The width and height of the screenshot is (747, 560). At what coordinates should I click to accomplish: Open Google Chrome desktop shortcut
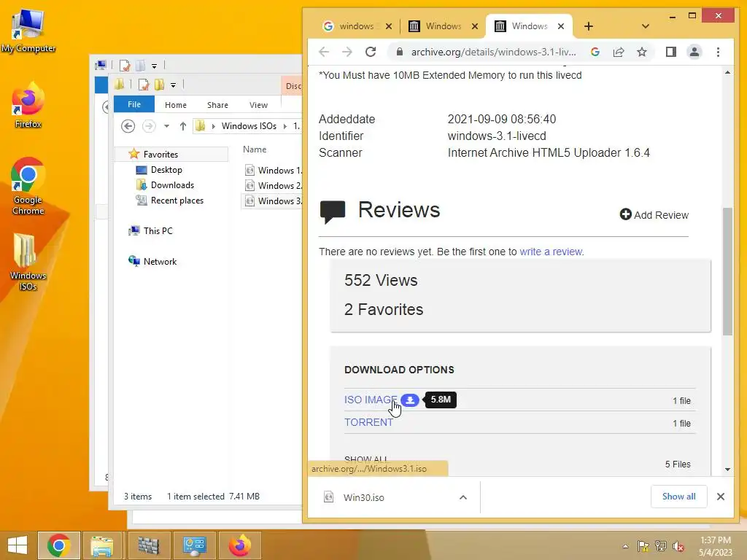coord(28,186)
